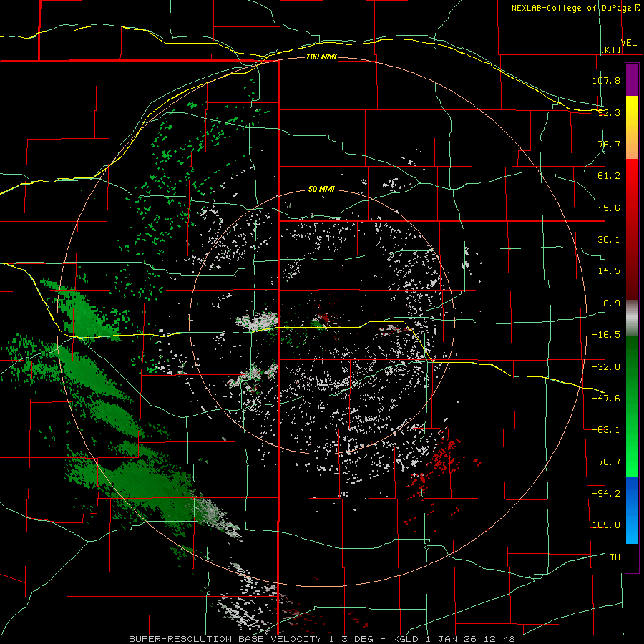Screen dimensions: 644x644
Task: Click the -16.5 legend value
Action: (606, 335)
